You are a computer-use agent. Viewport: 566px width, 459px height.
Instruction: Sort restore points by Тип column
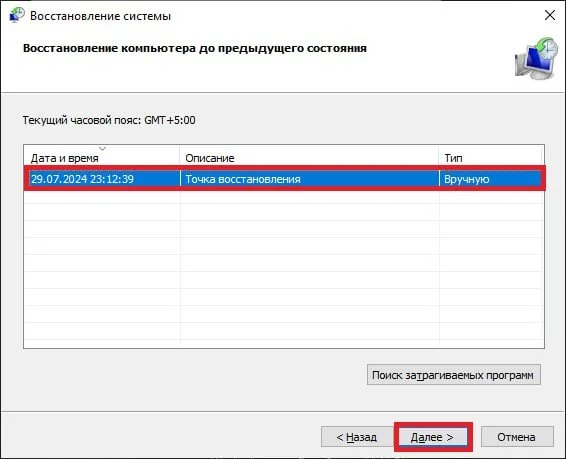tap(490, 158)
